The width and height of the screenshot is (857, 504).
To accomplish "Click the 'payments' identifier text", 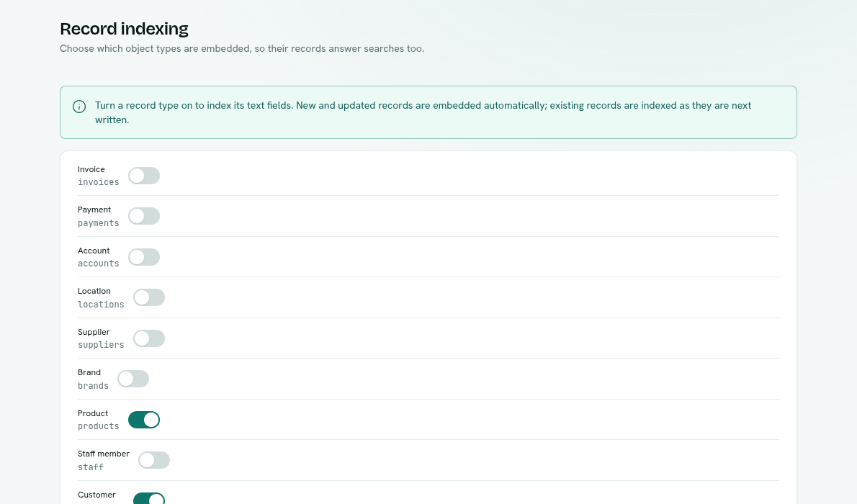I will 99,223.
